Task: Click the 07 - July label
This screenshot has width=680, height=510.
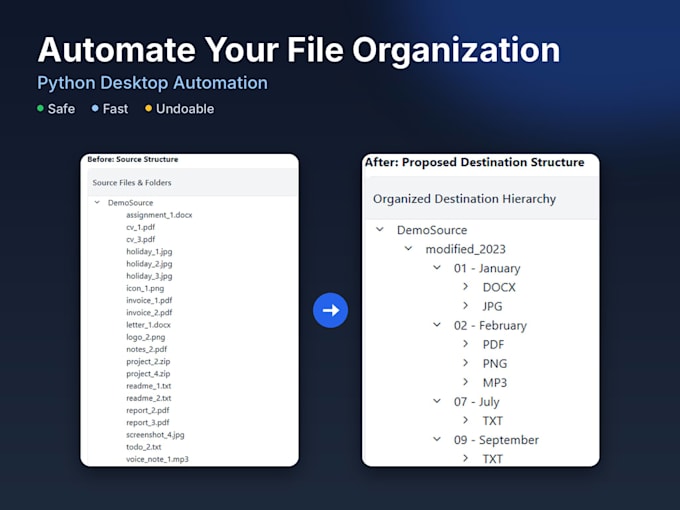Action: click(x=477, y=402)
